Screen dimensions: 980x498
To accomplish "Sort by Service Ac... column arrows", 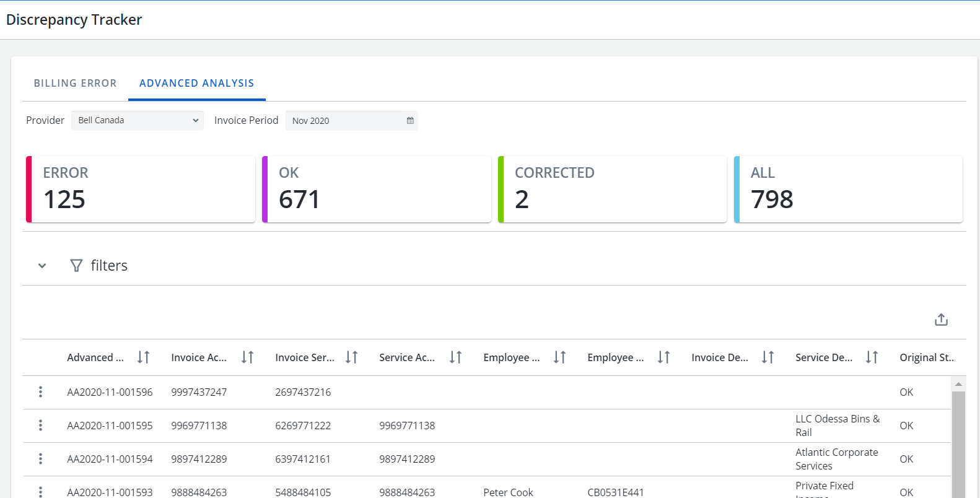I will (x=455, y=357).
